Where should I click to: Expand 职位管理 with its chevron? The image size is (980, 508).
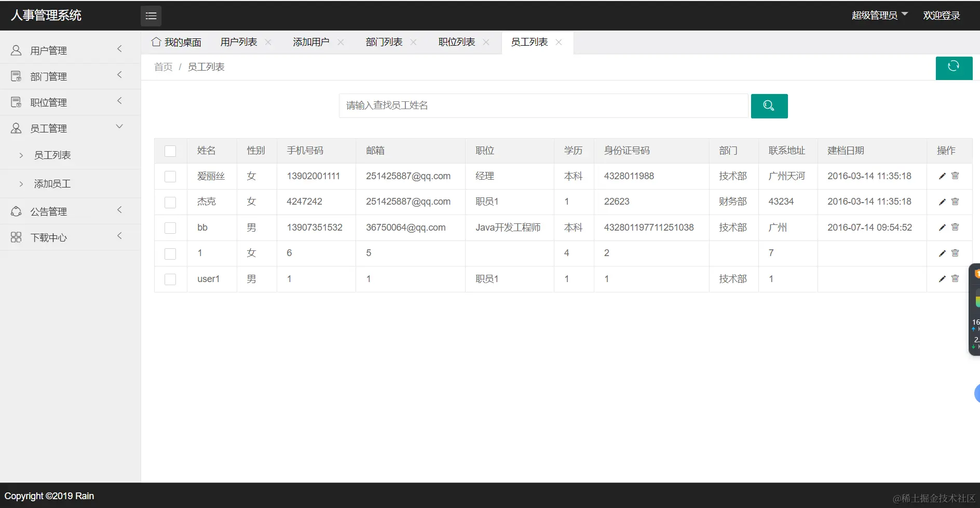click(x=119, y=101)
